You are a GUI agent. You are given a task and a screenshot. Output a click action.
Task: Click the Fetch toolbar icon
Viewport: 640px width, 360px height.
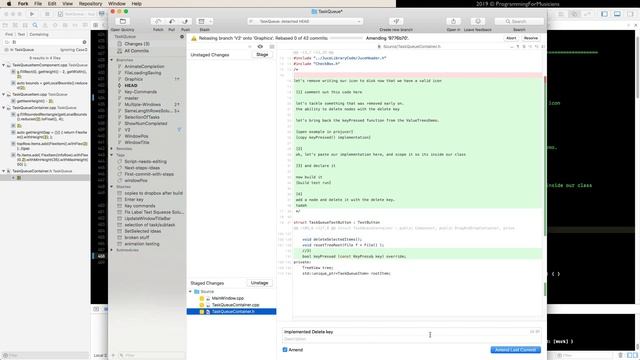click(158, 21)
